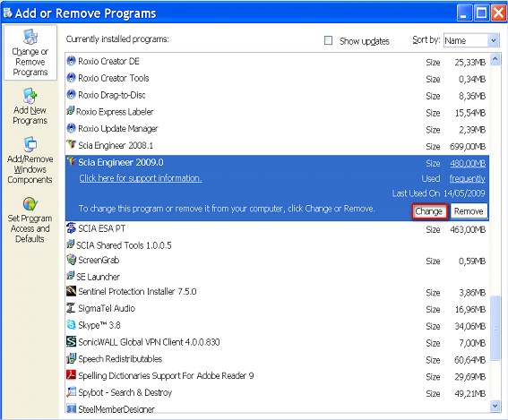Open the Click here for support information link

click(x=141, y=178)
